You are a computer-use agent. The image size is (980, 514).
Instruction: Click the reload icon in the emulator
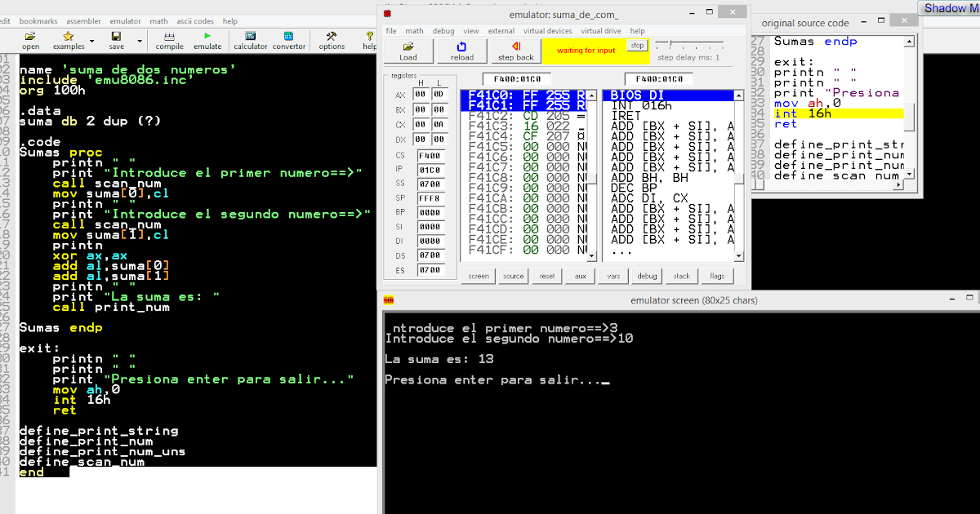[x=461, y=51]
